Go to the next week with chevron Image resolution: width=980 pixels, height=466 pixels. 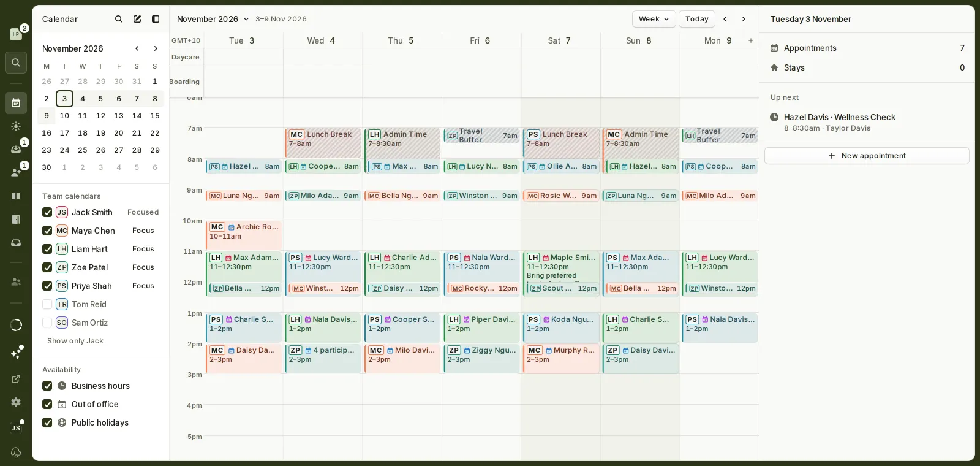click(x=744, y=19)
